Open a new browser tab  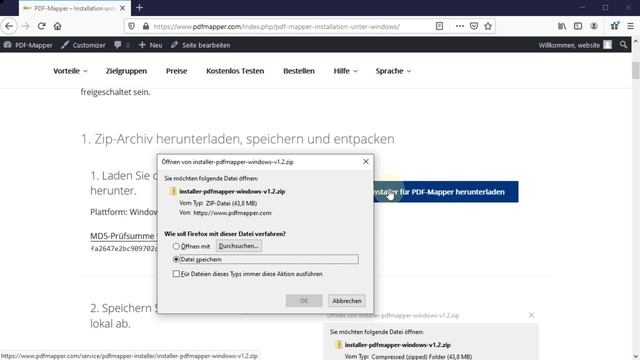140,8
